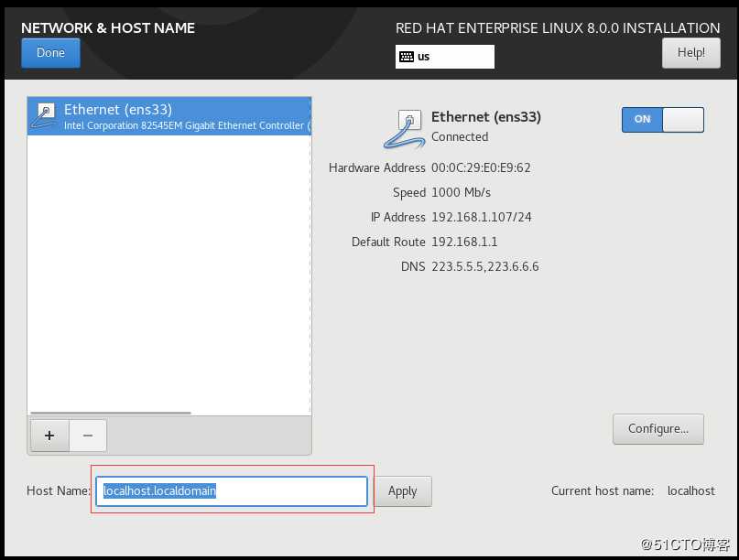Click the blue Done button
This screenshot has width=739, height=560.
pyautogui.click(x=50, y=53)
